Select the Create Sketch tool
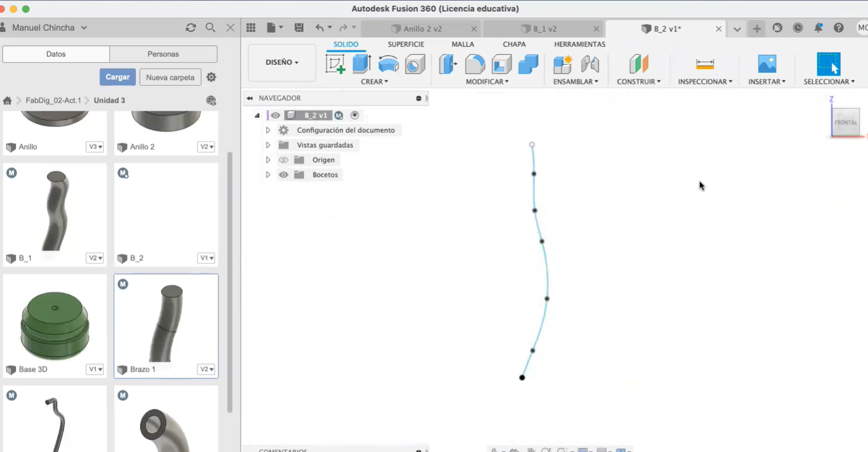The width and height of the screenshot is (868, 452). pyautogui.click(x=336, y=63)
